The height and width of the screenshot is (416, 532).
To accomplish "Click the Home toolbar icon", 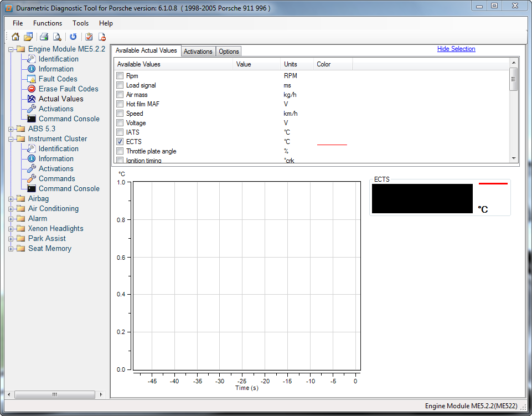I will pyautogui.click(x=16, y=37).
